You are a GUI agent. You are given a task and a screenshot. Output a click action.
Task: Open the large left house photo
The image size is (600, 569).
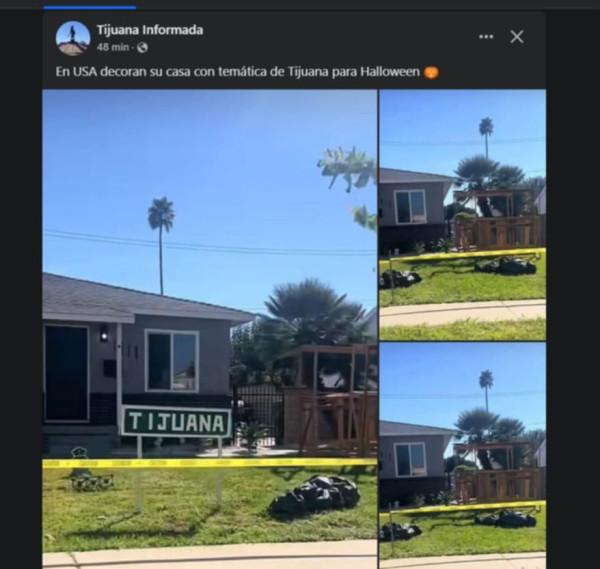(x=210, y=329)
